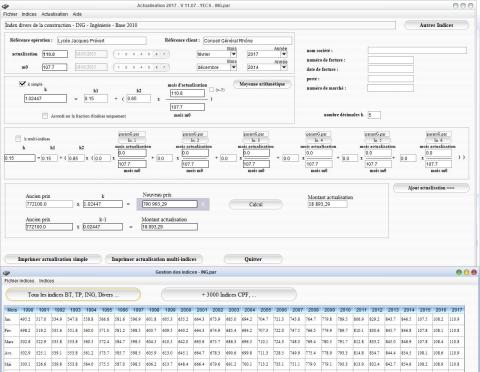Toggle the checkbox beside mois d'actualisation field
Screen dimensions: 480x372
(211, 90)
